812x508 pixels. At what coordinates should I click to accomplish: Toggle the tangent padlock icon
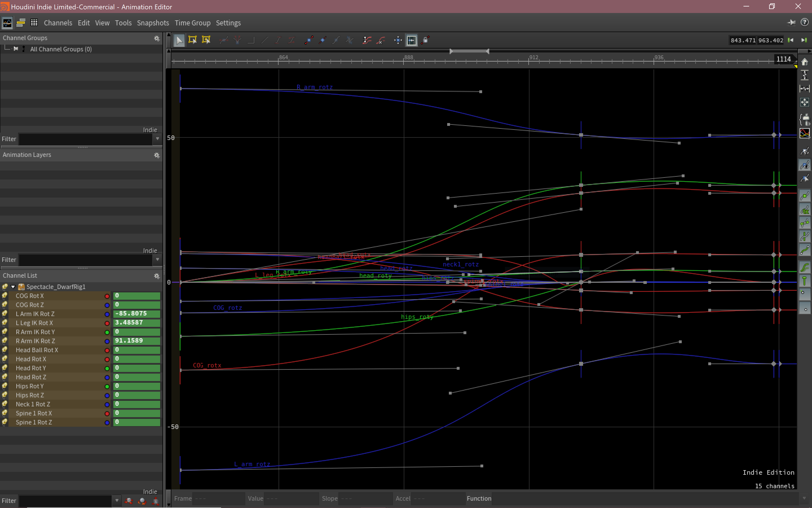(x=425, y=40)
